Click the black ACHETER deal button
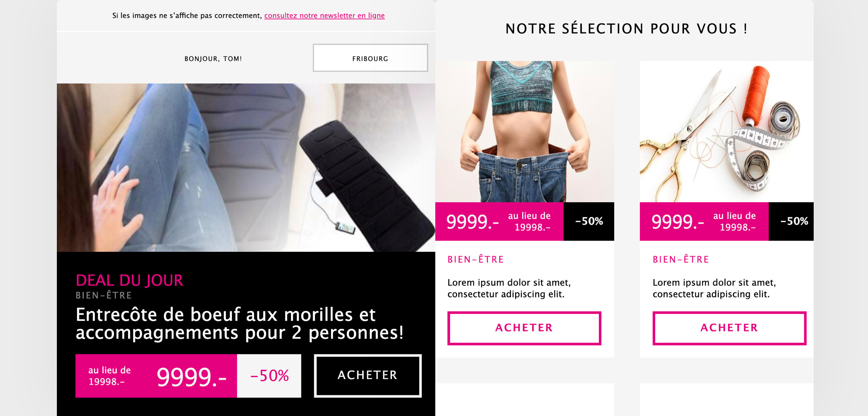This screenshot has height=416, width=868. pyautogui.click(x=368, y=375)
